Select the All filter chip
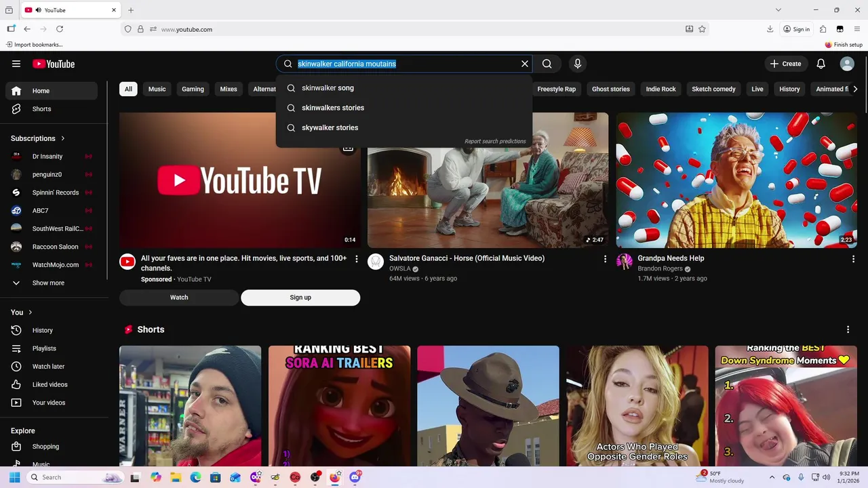Viewport: 868px width, 488px height. 128,89
